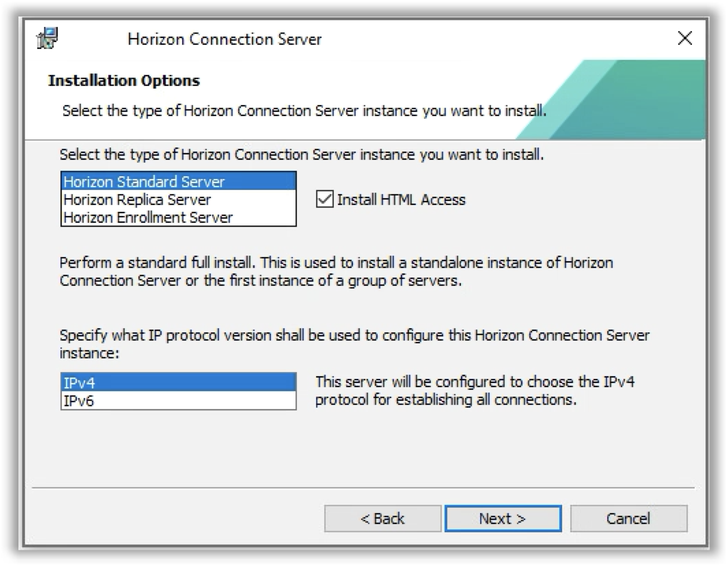Click the installer icon in title bar
Viewport: 728px width, 566px height.
[48, 38]
